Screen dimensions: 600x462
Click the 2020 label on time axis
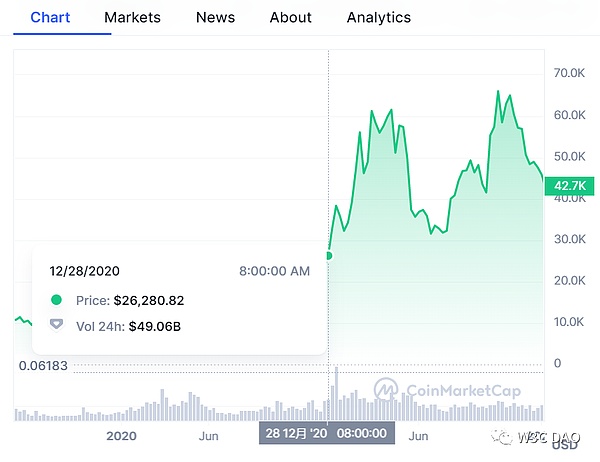tap(120, 436)
